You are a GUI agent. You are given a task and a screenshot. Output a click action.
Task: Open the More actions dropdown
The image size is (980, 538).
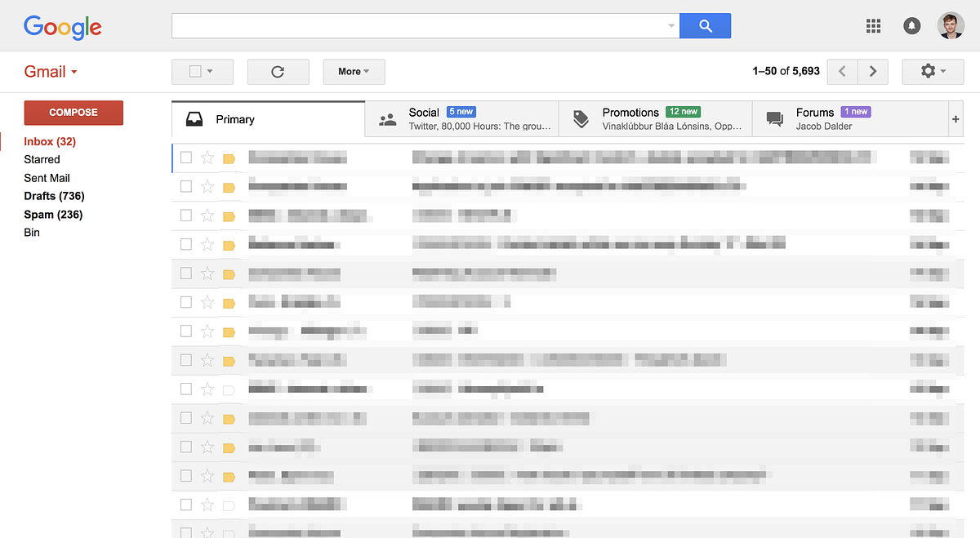(x=354, y=71)
